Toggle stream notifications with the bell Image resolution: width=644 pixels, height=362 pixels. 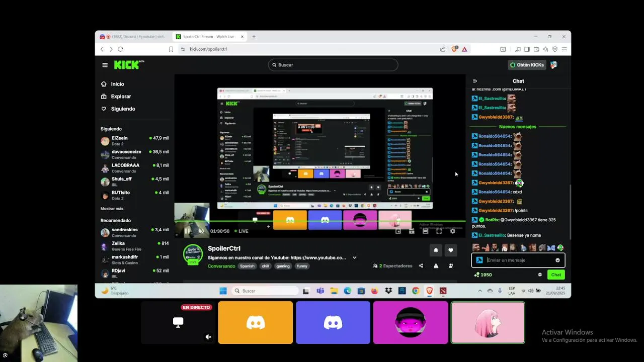pos(436,250)
